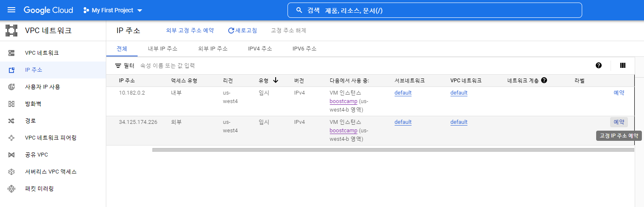Open the column display options icon
Viewport: 644px width, 207px height.
(622, 65)
